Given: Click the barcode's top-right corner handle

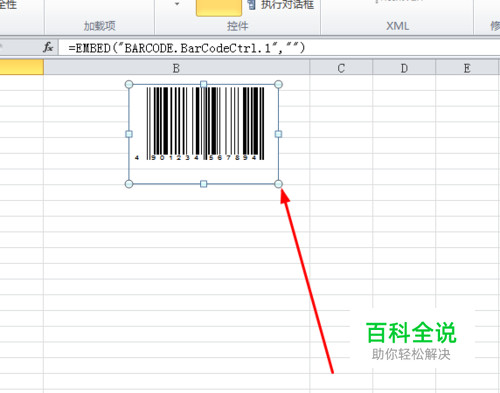Looking at the screenshot, I should 278,84.
